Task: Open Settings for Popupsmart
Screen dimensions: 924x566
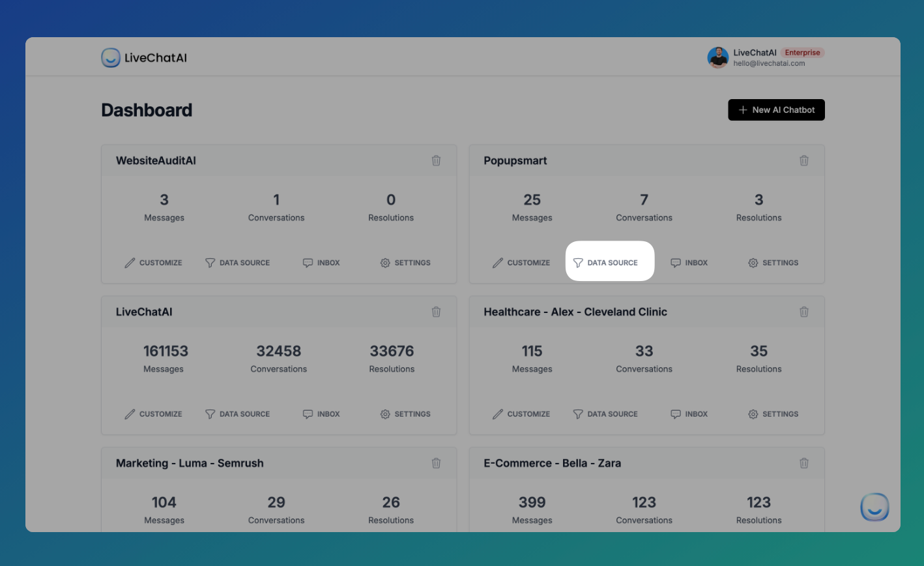Action: tap(773, 263)
